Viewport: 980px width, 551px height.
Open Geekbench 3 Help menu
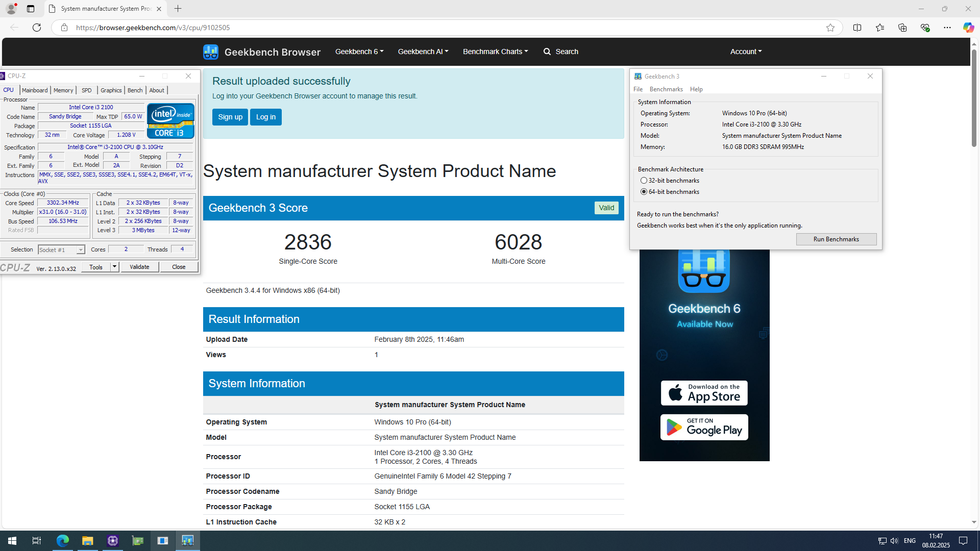[x=696, y=89]
